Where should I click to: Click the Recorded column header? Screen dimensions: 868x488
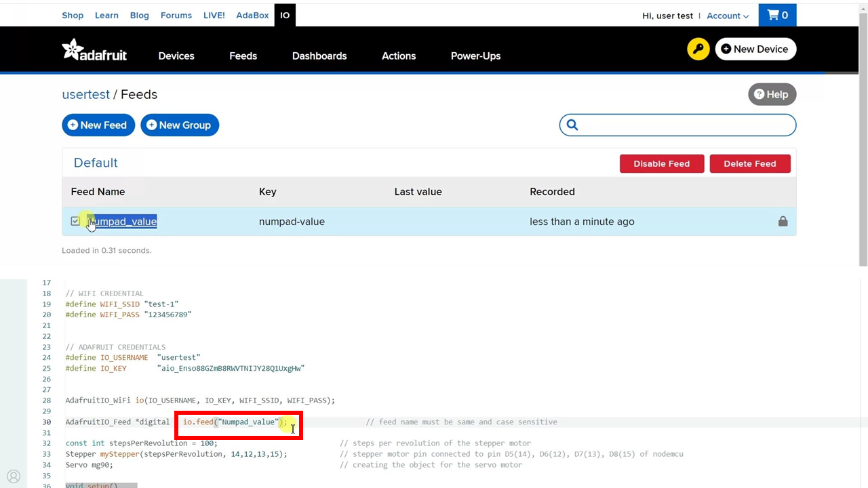tap(552, 192)
